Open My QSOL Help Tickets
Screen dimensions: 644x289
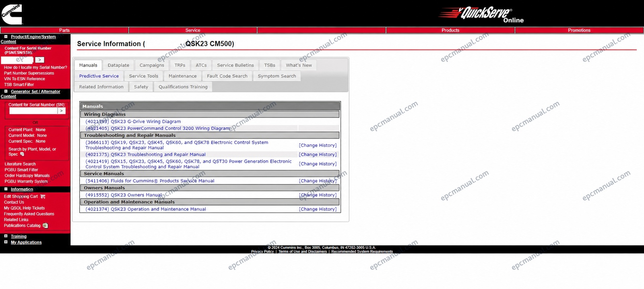[25, 208]
